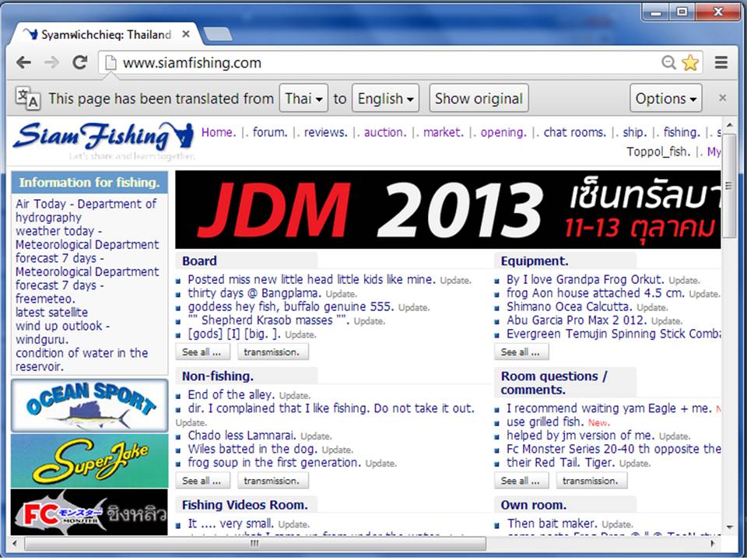The height and width of the screenshot is (560, 747).
Task: Open the forum navigation link
Action: [x=270, y=132]
